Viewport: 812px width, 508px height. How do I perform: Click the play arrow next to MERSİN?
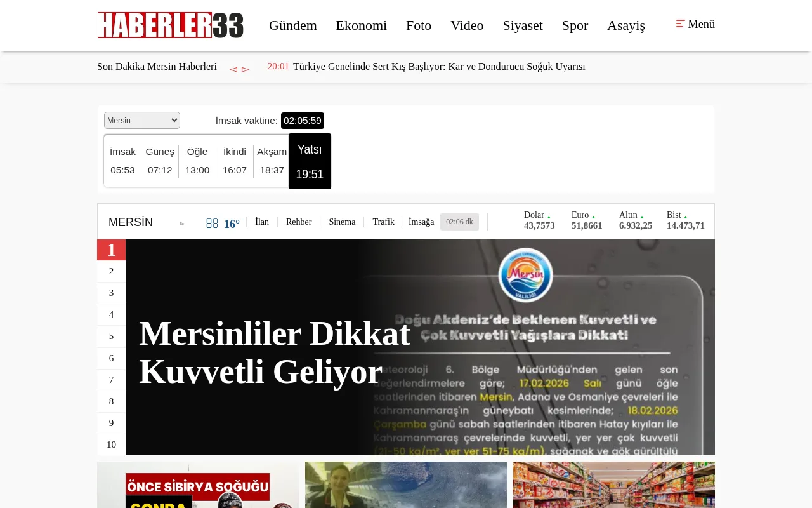(x=183, y=224)
